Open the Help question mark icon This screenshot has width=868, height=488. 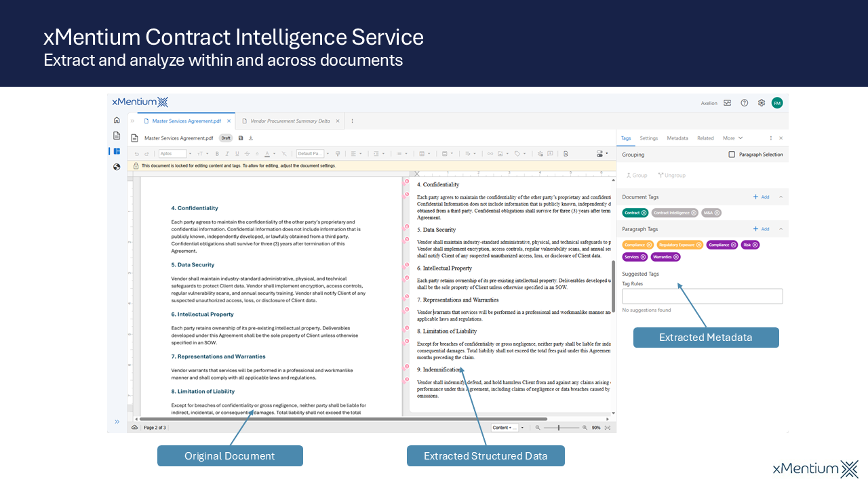point(745,103)
